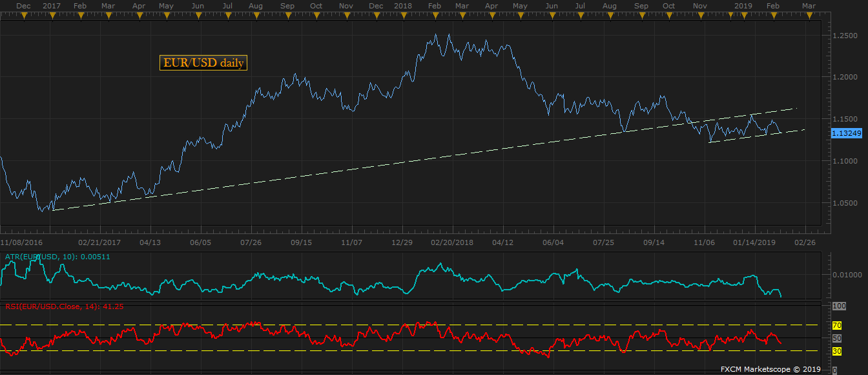Click the RSI 50 midline level label
Viewport: 868px width, 375px height.
pyautogui.click(x=836, y=338)
